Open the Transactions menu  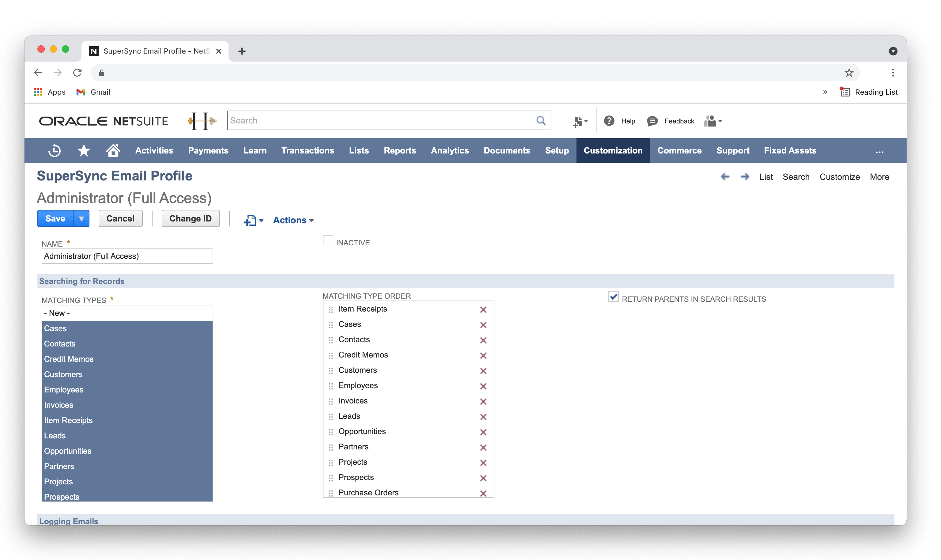[x=308, y=150]
